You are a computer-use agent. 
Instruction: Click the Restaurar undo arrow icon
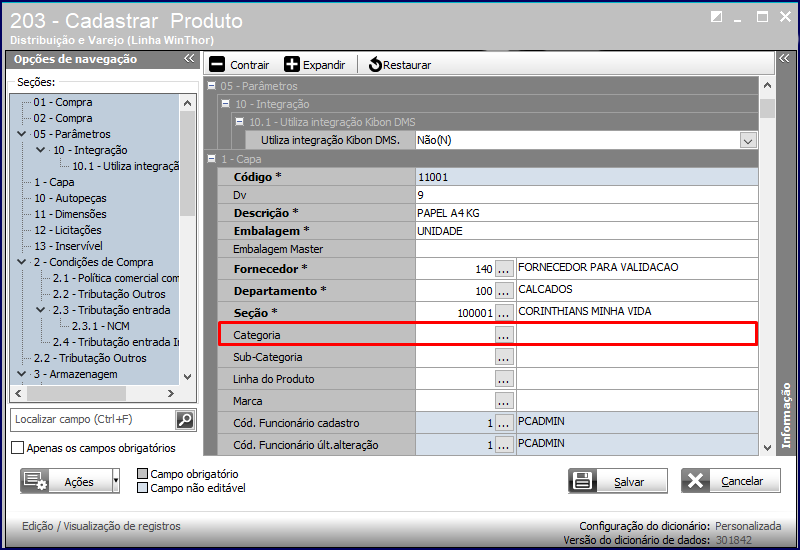pos(375,64)
